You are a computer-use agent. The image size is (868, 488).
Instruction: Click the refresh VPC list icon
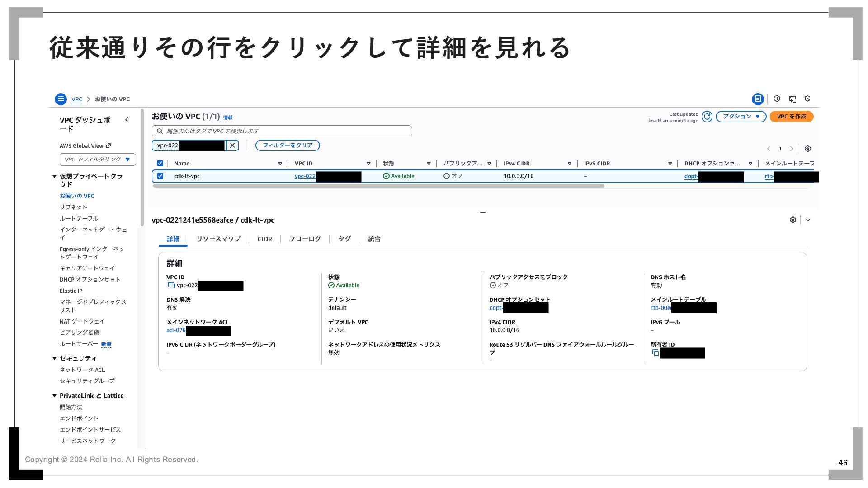(x=707, y=117)
